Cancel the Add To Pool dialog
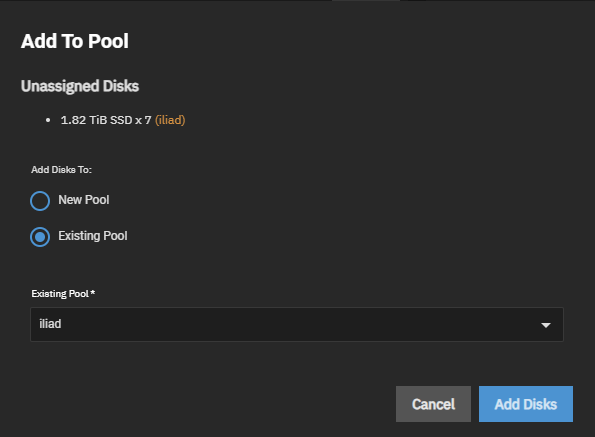 pyautogui.click(x=433, y=404)
